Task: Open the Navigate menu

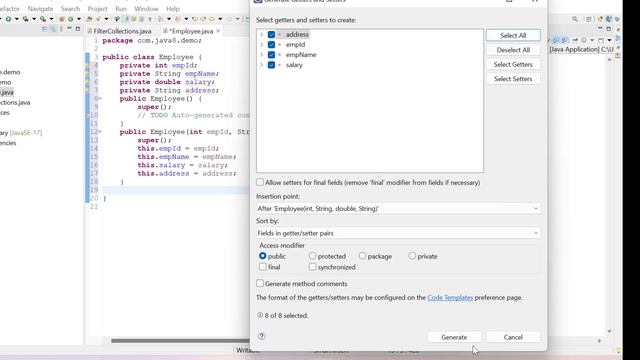Action: tap(40, 9)
